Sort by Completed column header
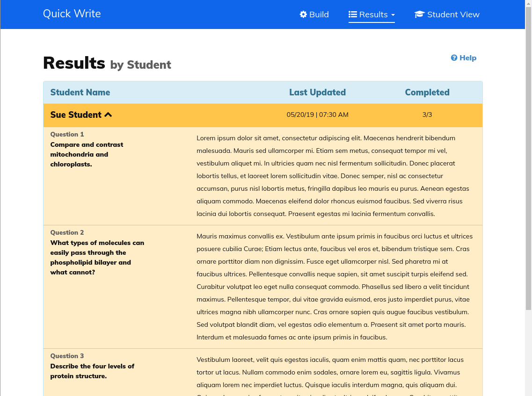The width and height of the screenshot is (532, 396). tap(427, 92)
